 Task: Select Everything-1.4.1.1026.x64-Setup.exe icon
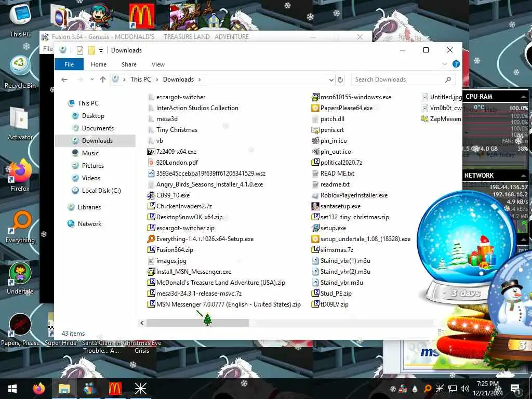[151, 239]
